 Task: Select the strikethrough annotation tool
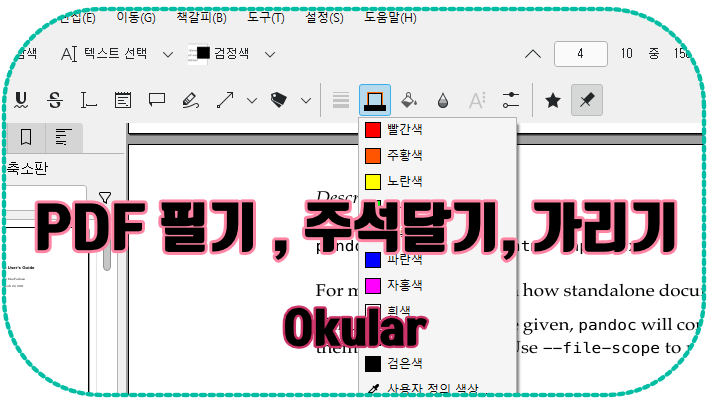(x=55, y=100)
